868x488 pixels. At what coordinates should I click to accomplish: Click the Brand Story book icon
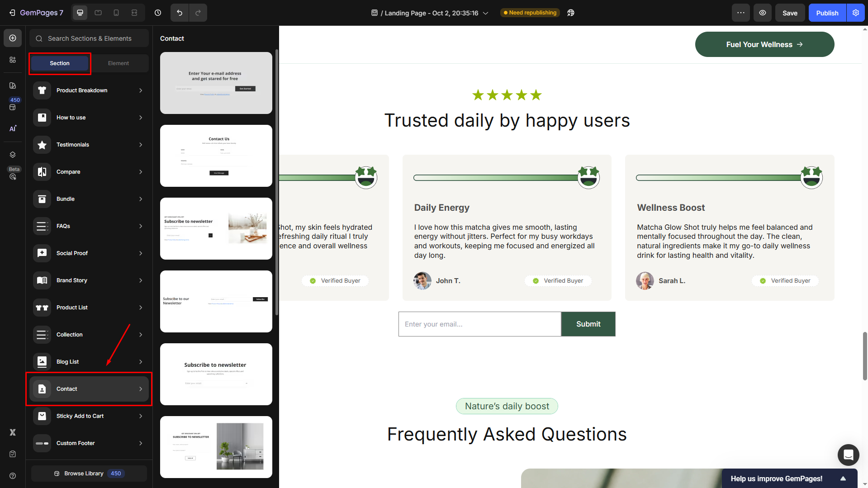coord(42,280)
